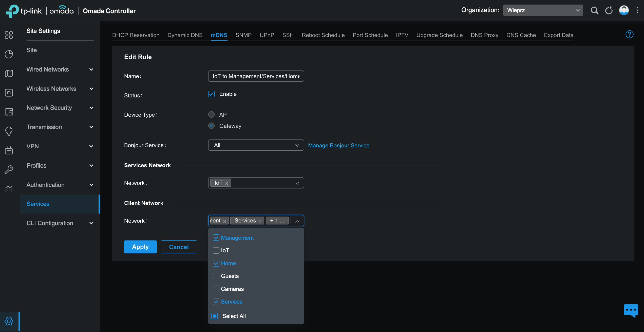Switch to SSH tab

(x=288, y=35)
